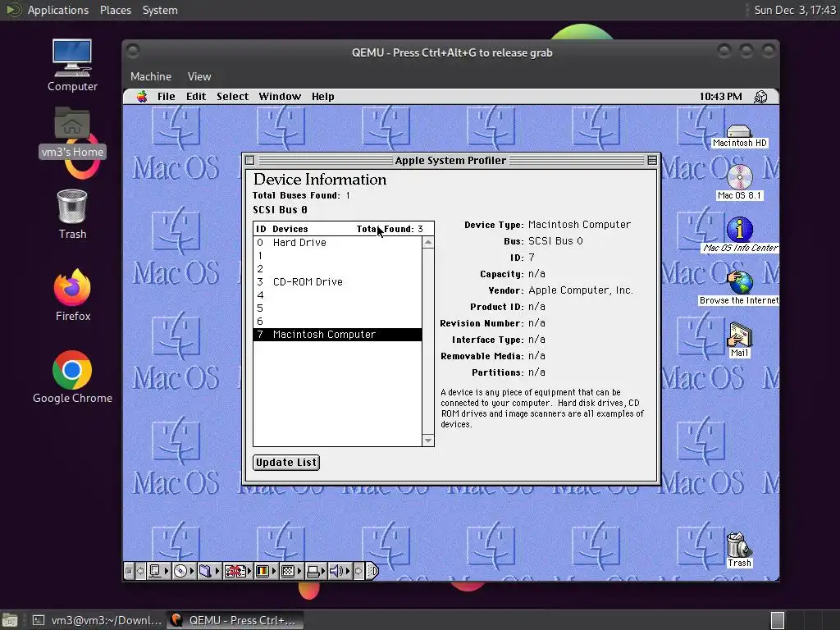The height and width of the screenshot is (630, 840).
Task: Expand the File Sharing strip module arrow
Action: [217, 571]
